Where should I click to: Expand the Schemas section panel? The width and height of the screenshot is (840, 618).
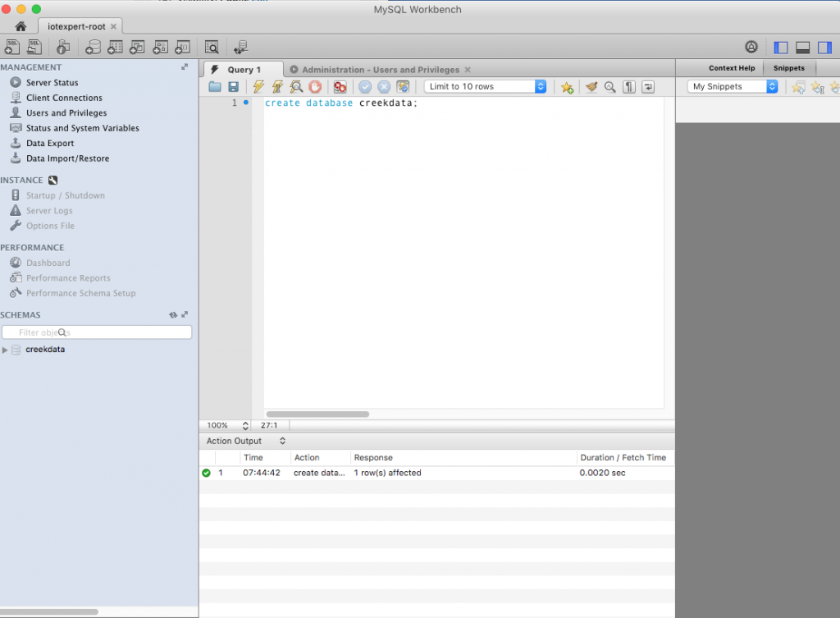point(185,315)
